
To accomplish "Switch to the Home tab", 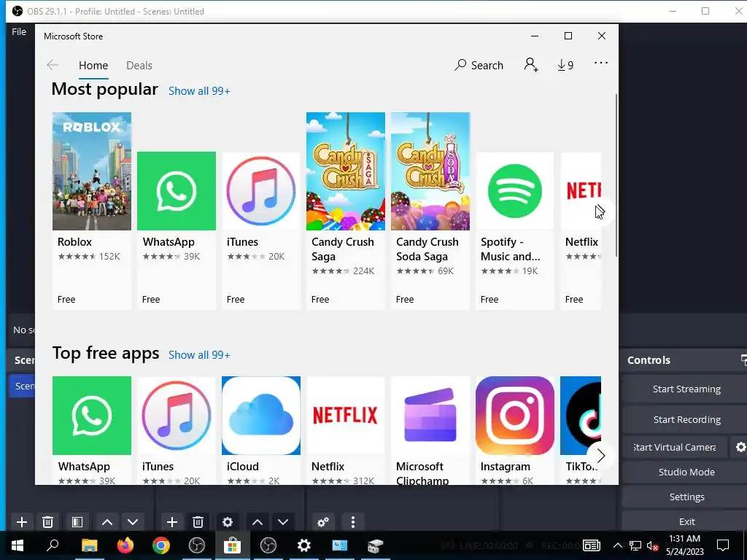I will (93, 65).
